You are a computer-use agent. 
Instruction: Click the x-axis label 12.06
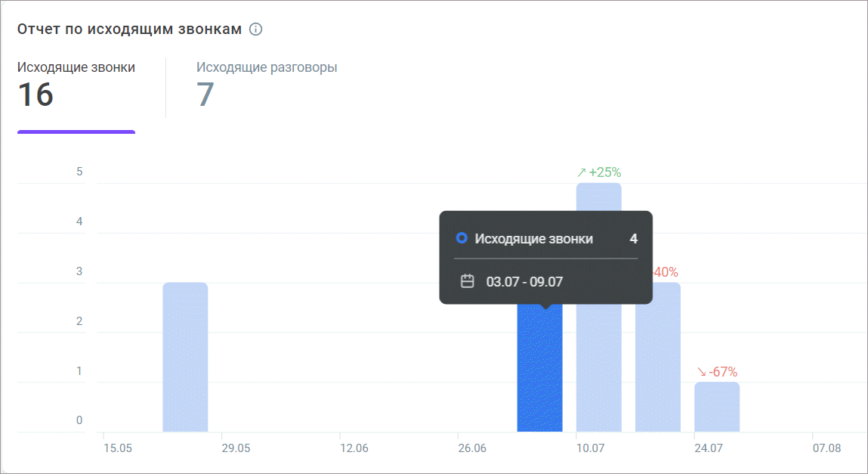pos(354,448)
